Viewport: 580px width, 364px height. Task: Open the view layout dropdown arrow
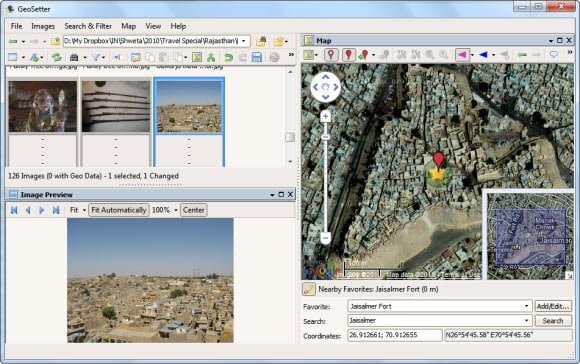[x=23, y=57]
